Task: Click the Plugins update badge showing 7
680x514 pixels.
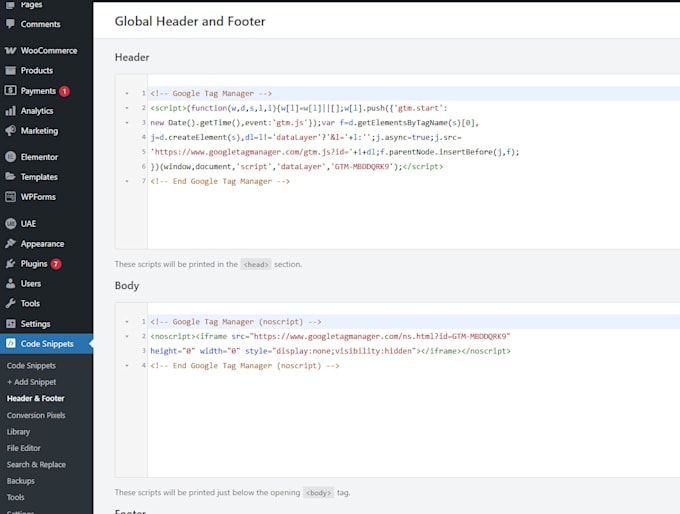Action: (56, 264)
